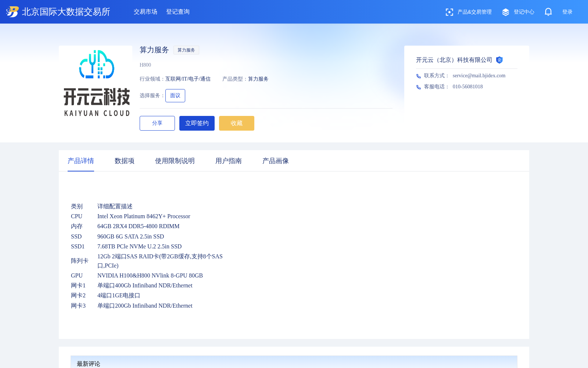The height and width of the screenshot is (368, 588).
Task: Click the 网卡3 label cell
Action: click(78, 306)
